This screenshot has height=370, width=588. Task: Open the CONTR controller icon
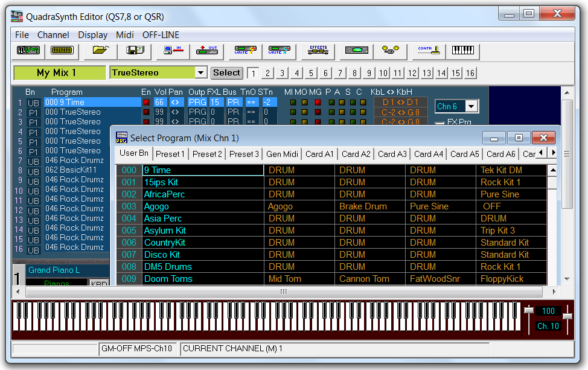pos(429,51)
